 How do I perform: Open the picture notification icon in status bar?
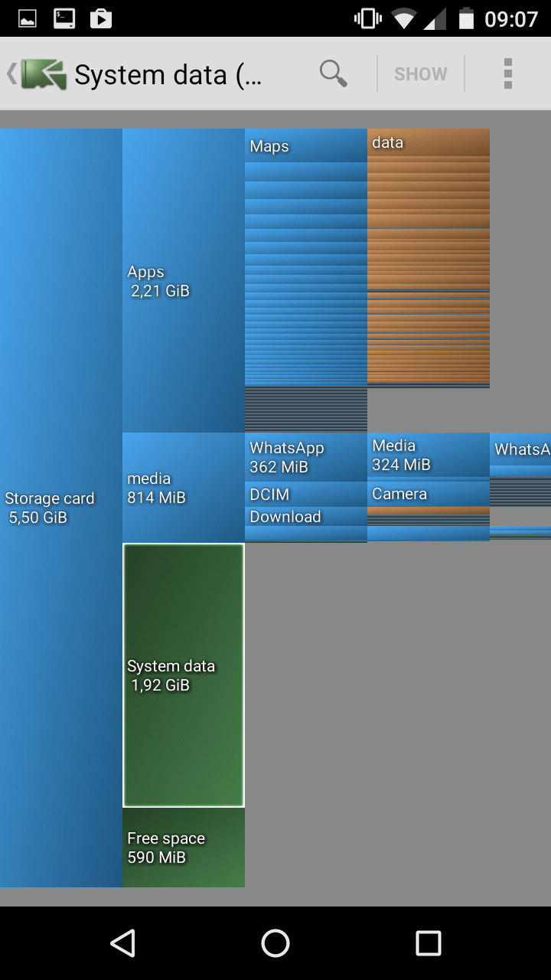(28, 18)
